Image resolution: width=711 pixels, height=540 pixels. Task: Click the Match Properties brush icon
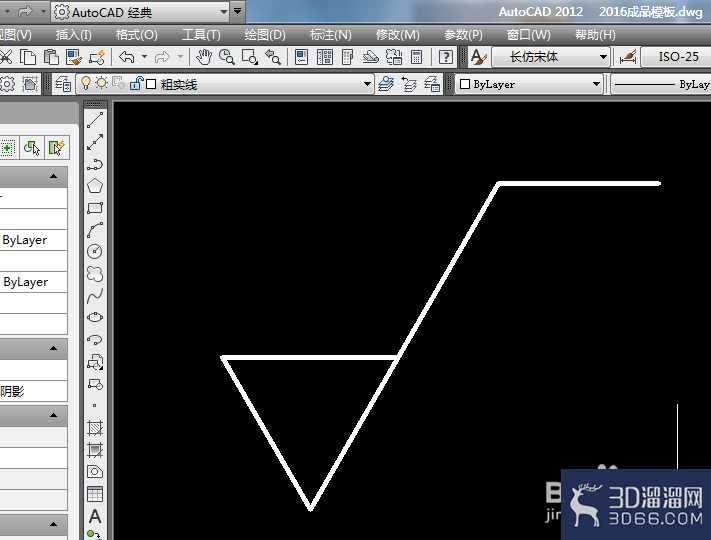click(x=97, y=57)
